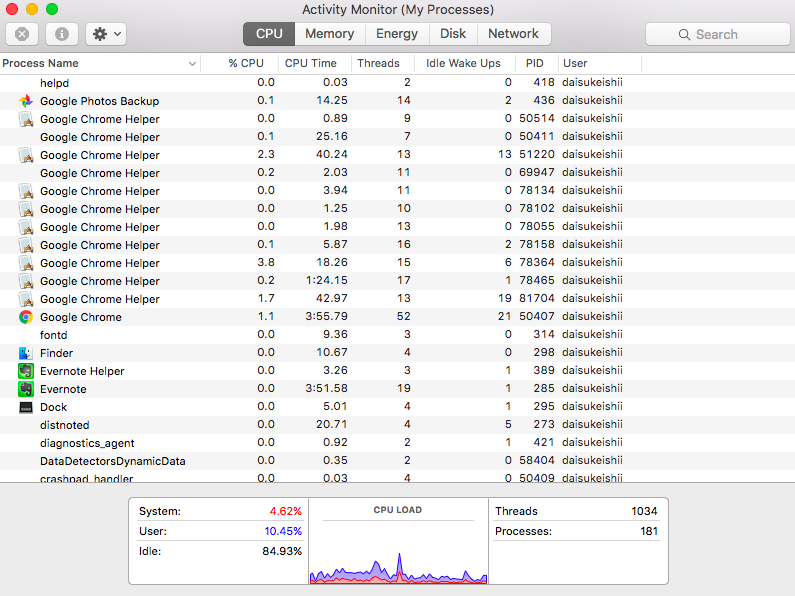Screen dimensions: 795x596
Task: Click Chrome Helper icon for PID 78364
Action: tap(26, 263)
